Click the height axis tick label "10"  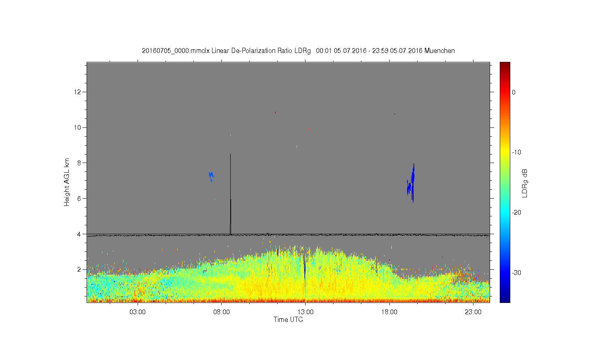tap(78, 127)
